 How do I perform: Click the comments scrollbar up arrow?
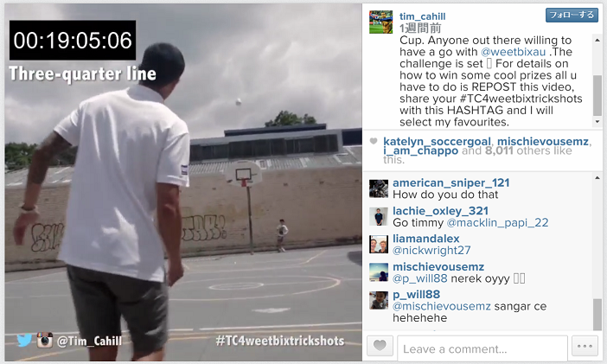pyautogui.click(x=597, y=178)
